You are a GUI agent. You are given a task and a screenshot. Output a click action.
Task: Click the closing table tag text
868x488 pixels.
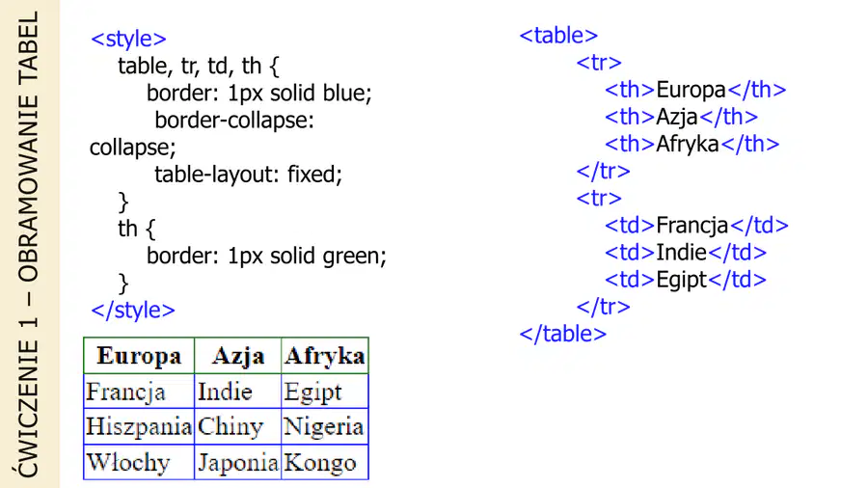(x=563, y=335)
